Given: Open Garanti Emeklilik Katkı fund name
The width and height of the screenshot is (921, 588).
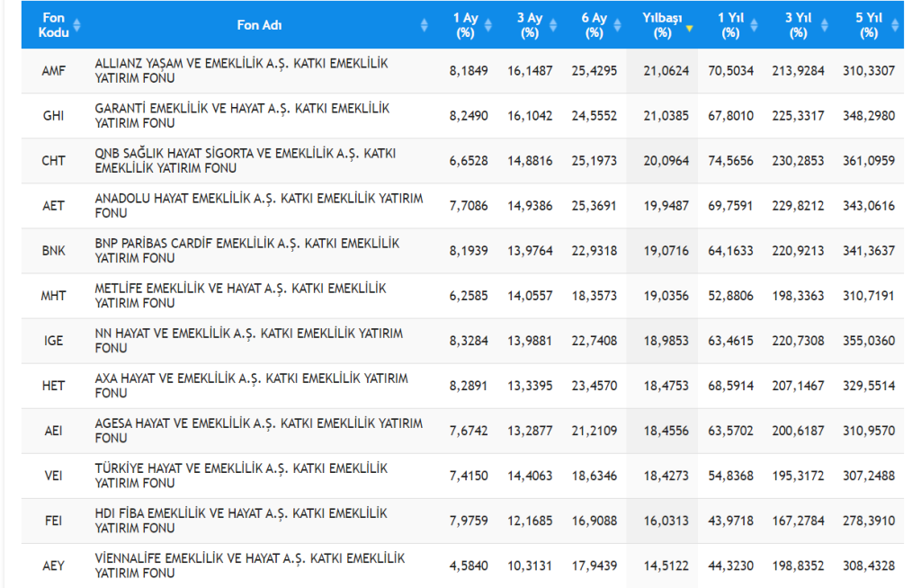Looking at the screenshot, I should coord(242,116).
